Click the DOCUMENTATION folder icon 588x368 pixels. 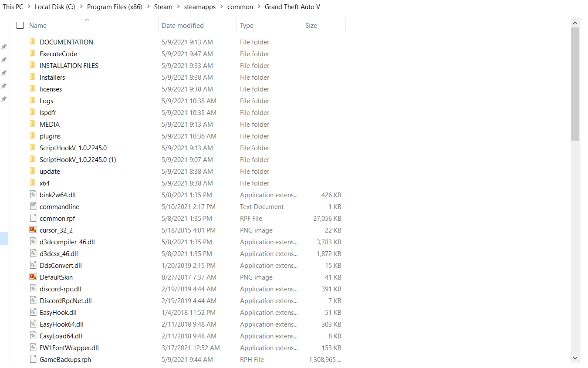click(x=33, y=42)
